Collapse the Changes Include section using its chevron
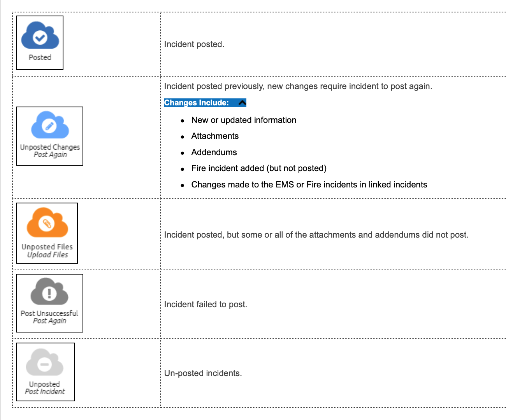This screenshot has height=420, width=506. coord(242,103)
